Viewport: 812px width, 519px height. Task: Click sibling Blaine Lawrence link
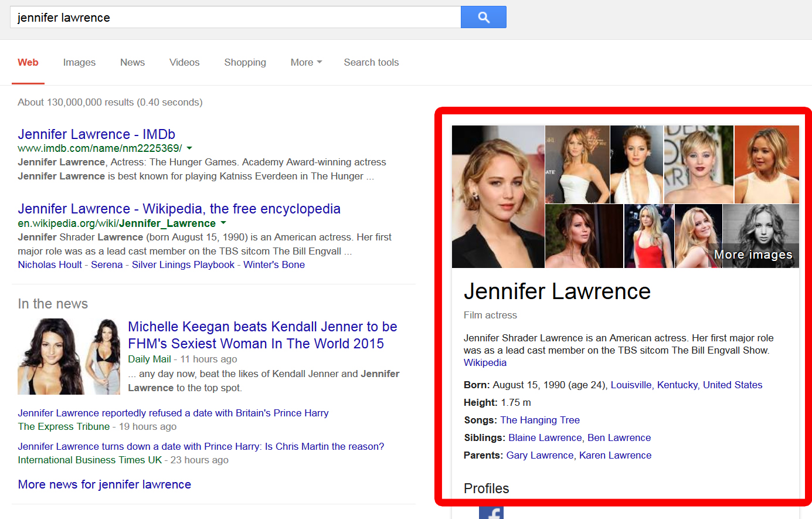tap(545, 437)
